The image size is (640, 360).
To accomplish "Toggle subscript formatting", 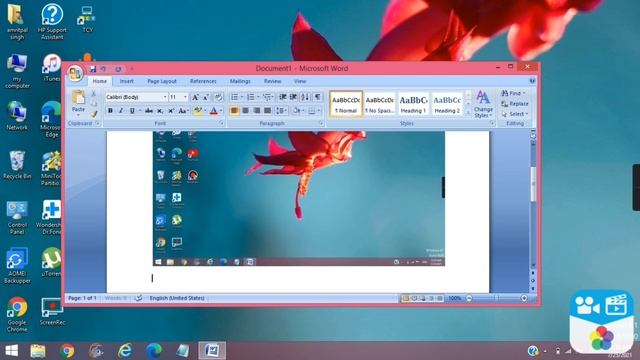I will click(160, 111).
